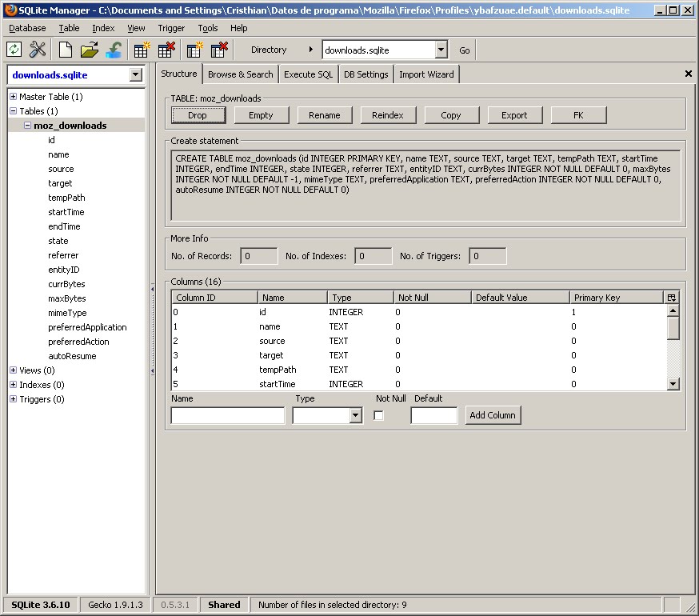
Task: Open the Help menu
Action: pyautogui.click(x=239, y=28)
